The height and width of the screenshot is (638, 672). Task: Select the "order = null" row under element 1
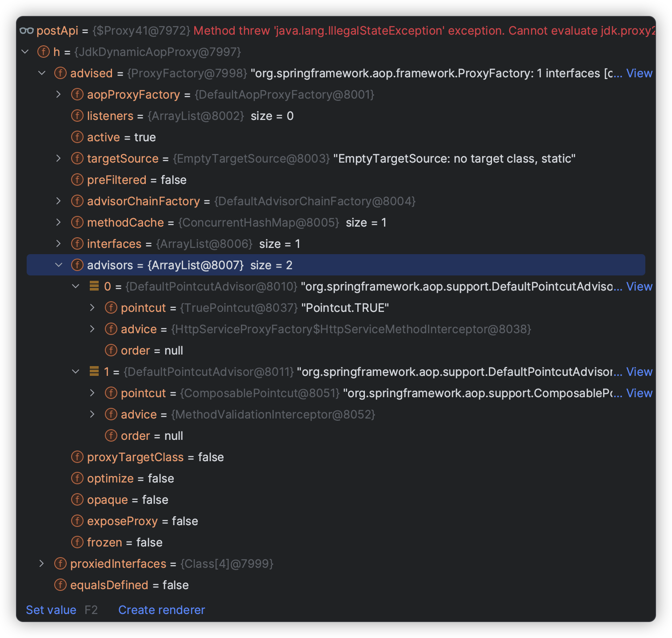click(152, 436)
